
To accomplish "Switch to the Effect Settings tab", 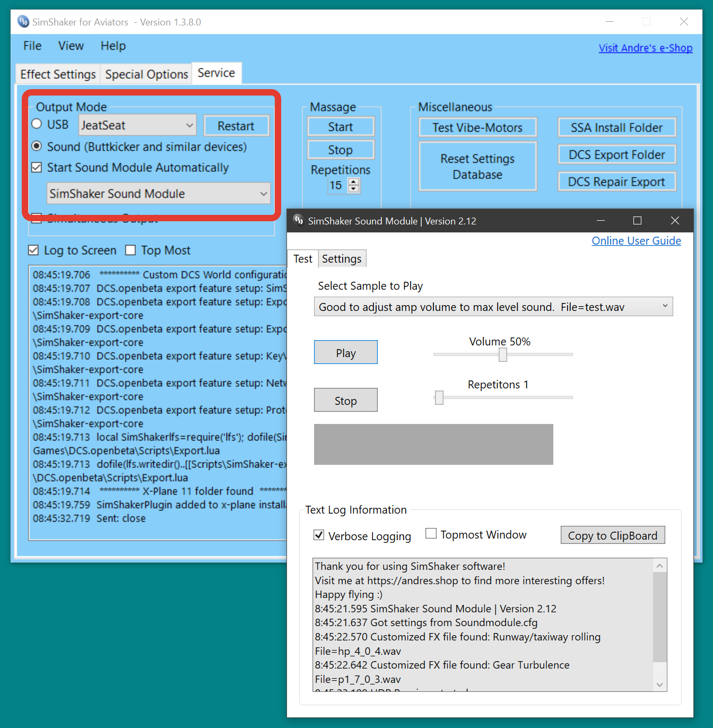I will tap(58, 74).
